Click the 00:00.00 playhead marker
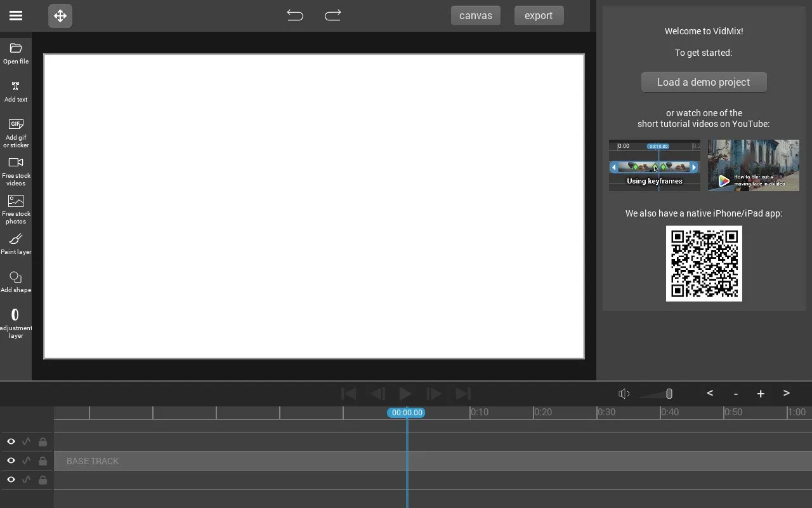The height and width of the screenshot is (508, 812). pyautogui.click(x=407, y=413)
